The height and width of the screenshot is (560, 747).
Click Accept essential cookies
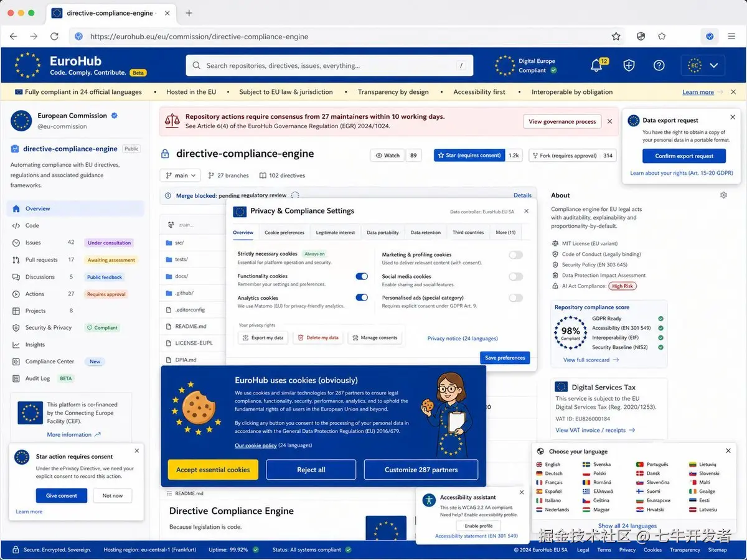point(213,470)
